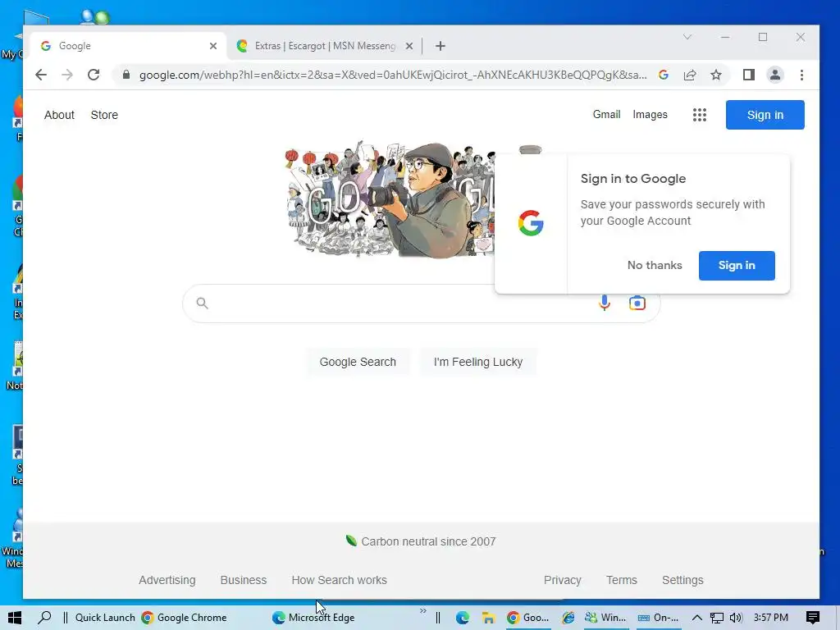Viewport: 840px width, 630px height.
Task: Switch to Win... Messenger taskbar button
Action: click(605, 618)
